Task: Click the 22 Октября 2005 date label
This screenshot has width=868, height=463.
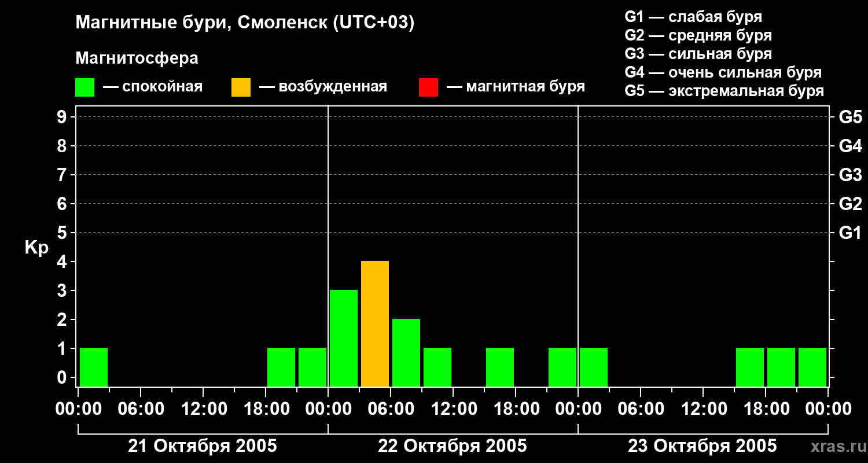Action: (x=453, y=446)
